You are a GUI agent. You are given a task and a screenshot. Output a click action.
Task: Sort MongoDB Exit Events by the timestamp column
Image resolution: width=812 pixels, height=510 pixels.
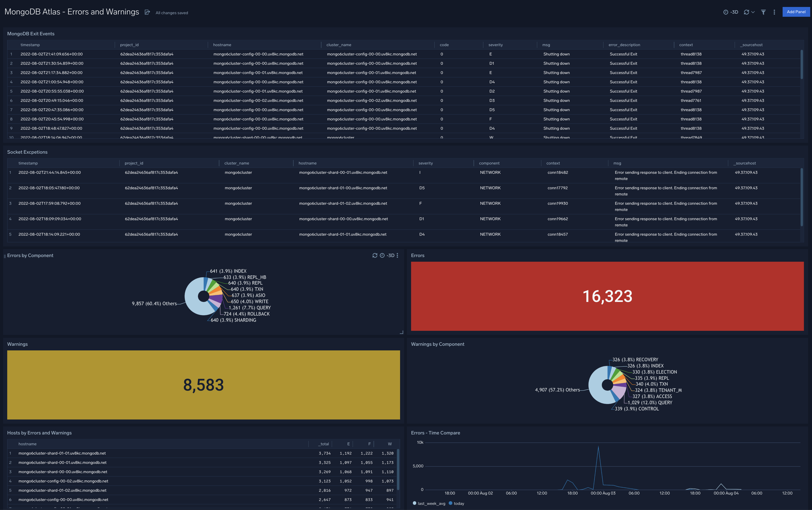click(30, 45)
